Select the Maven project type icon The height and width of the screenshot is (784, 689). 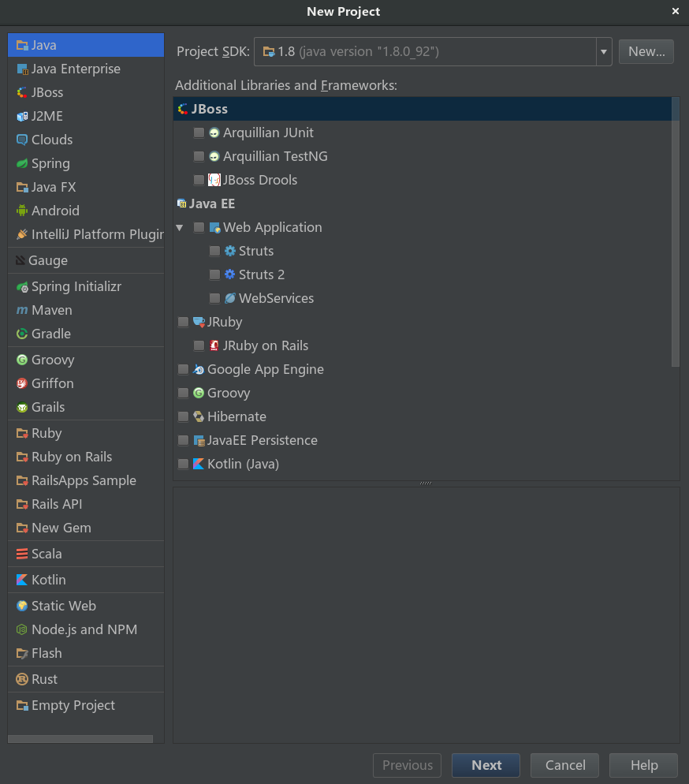22,310
